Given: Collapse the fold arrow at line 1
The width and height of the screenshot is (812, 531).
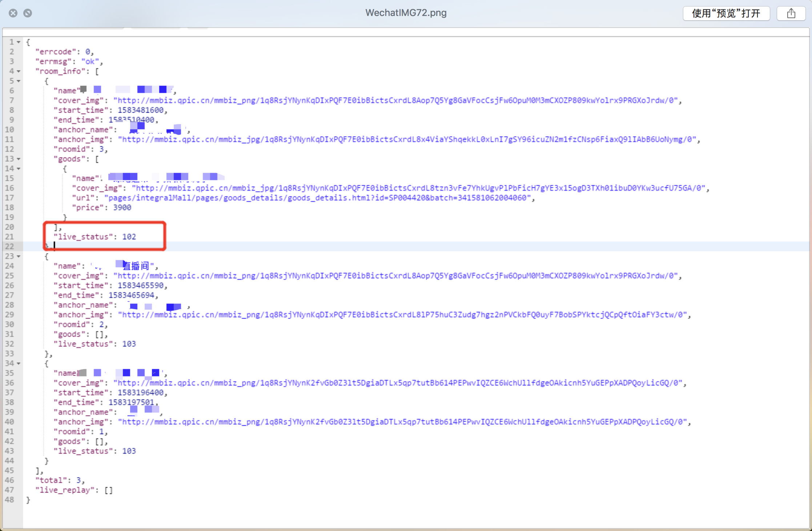Looking at the screenshot, I should [x=19, y=42].
